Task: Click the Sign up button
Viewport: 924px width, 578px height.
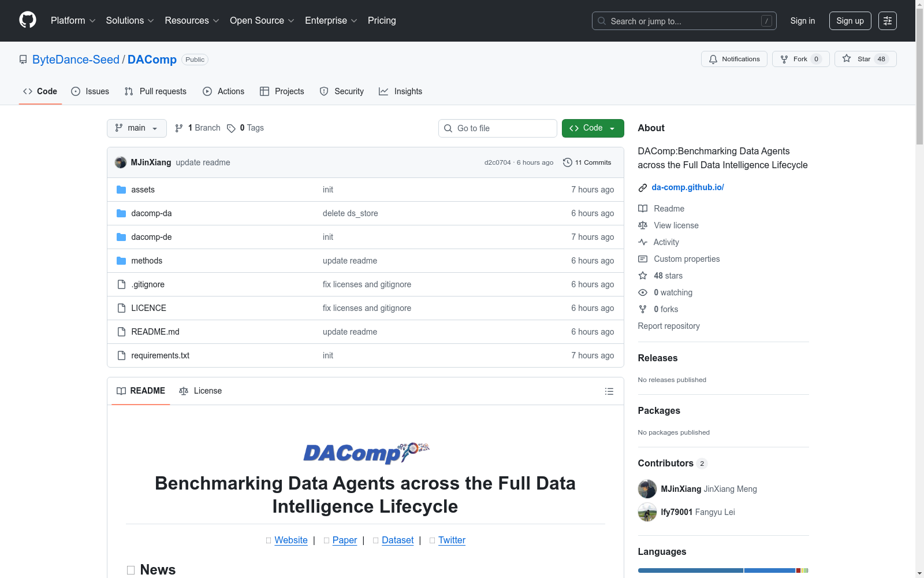Action: pos(850,21)
